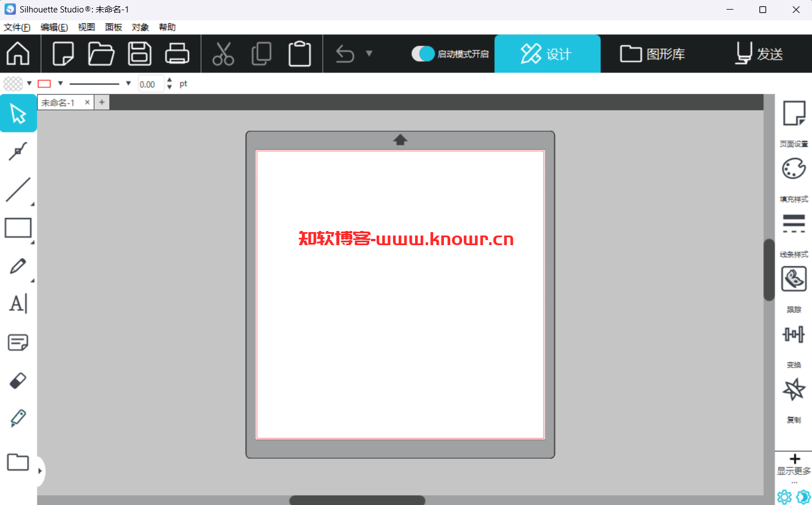
Task: Open the 跟踪 panel
Action: pyautogui.click(x=794, y=289)
